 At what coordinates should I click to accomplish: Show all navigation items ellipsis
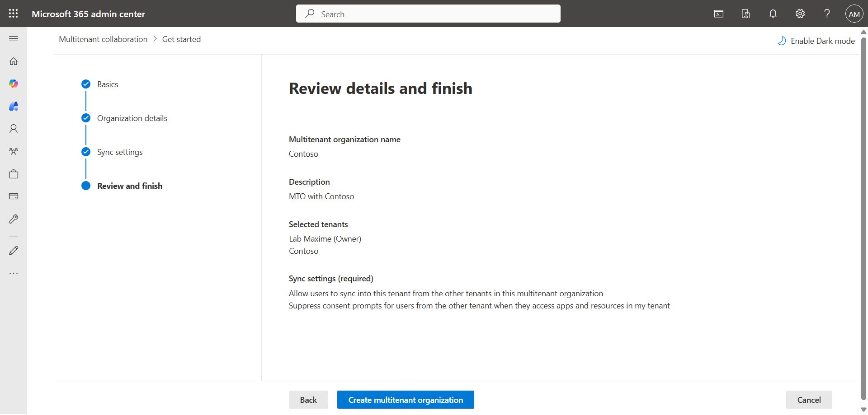point(14,273)
